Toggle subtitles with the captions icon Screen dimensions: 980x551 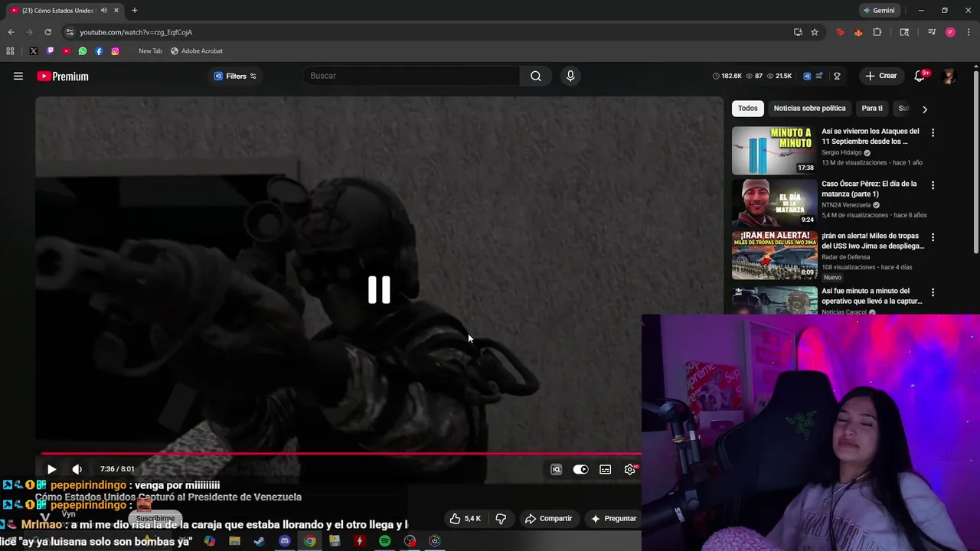pyautogui.click(x=606, y=469)
